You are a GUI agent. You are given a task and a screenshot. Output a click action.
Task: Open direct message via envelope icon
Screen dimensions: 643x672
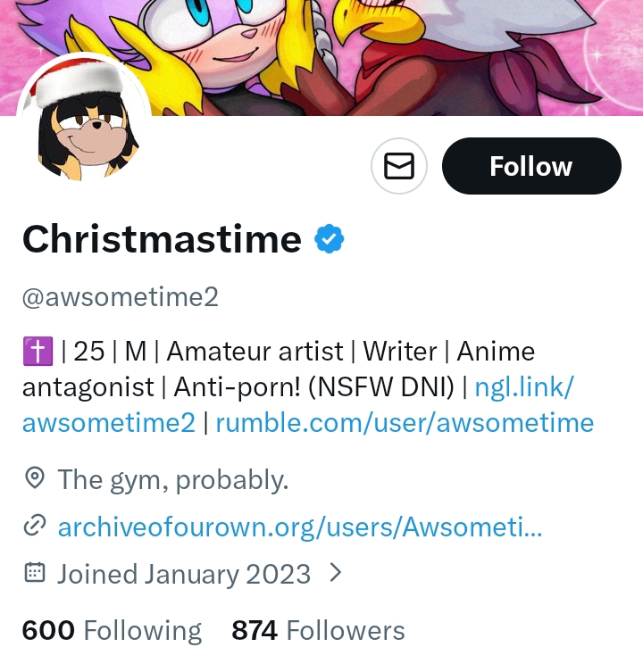tap(398, 166)
